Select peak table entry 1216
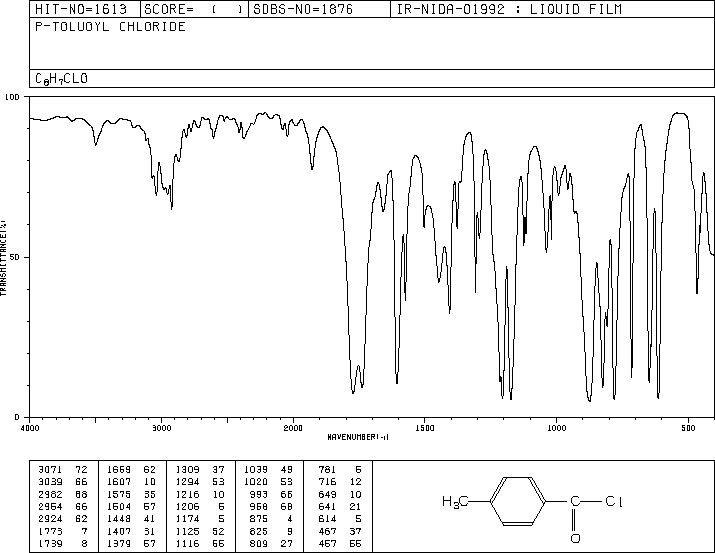Image resolution: width=715 pixels, height=553 pixels. point(187,494)
